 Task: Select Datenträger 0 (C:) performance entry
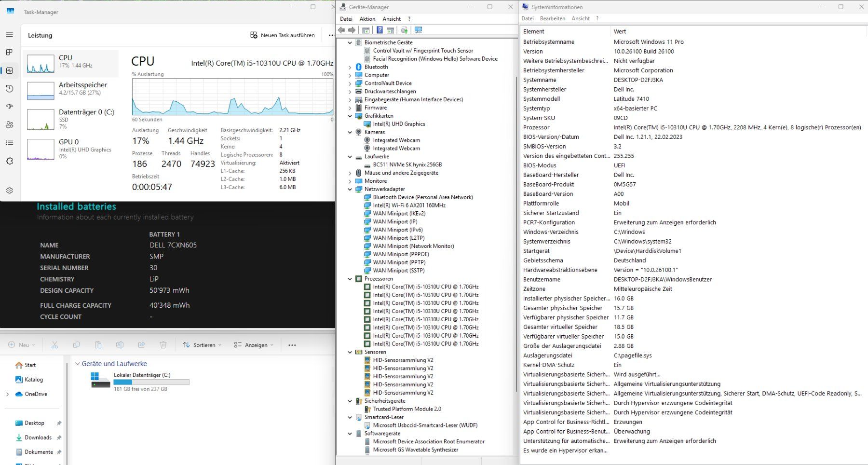[70, 119]
